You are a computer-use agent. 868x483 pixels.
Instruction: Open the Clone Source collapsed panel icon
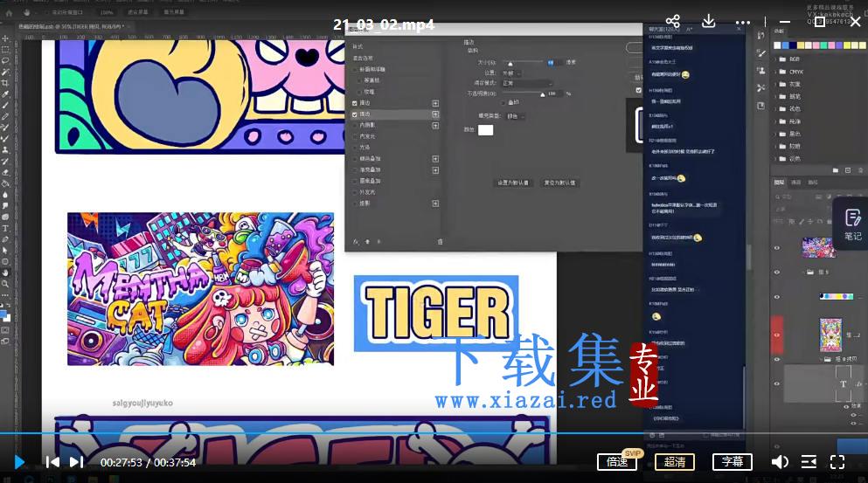[x=761, y=71]
